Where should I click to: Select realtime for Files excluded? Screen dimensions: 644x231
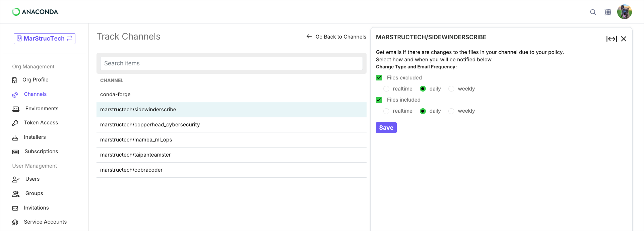pos(386,89)
